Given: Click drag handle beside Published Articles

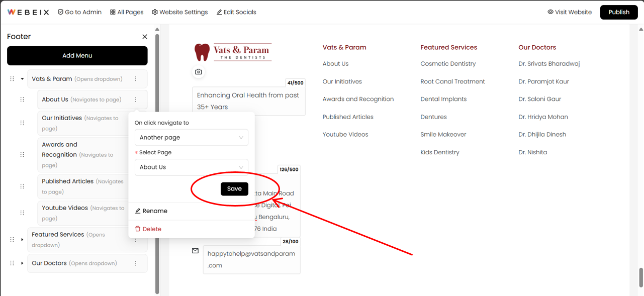Looking at the screenshot, I should pos(22,186).
